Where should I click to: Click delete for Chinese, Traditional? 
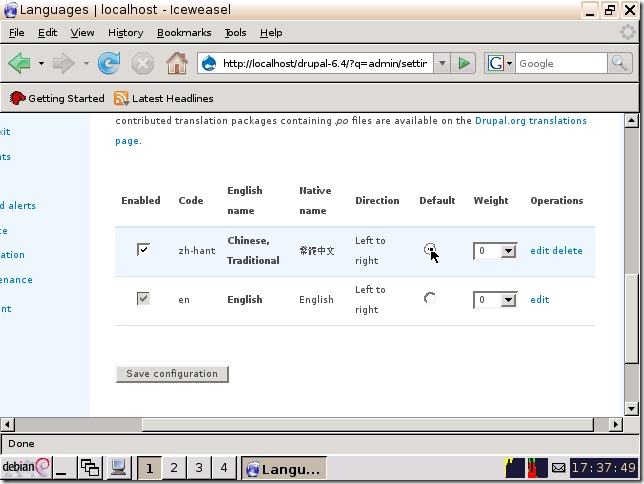pos(568,250)
